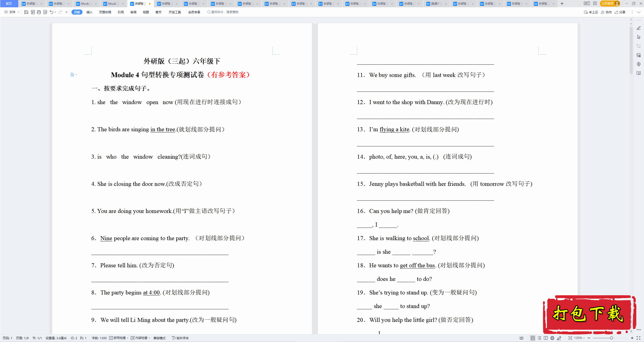Image resolution: width=644 pixels, height=342 pixels.
Task: Click the 立即登录 login button
Action: coord(610,4)
